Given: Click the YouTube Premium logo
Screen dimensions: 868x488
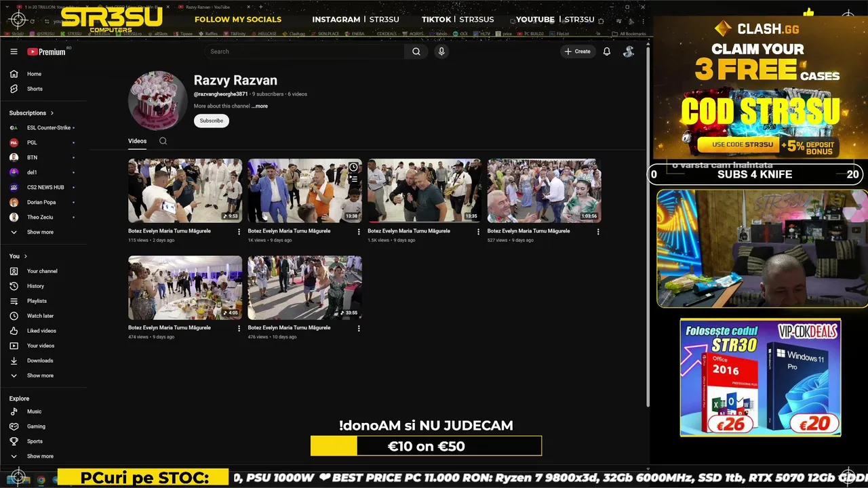Looking at the screenshot, I should point(46,52).
